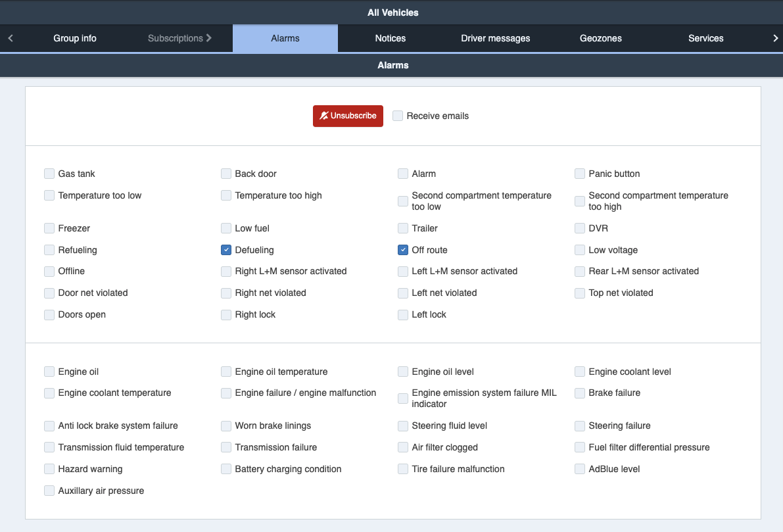Enable the Receive emails checkbox
The width and height of the screenshot is (783, 532).
coord(398,116)
